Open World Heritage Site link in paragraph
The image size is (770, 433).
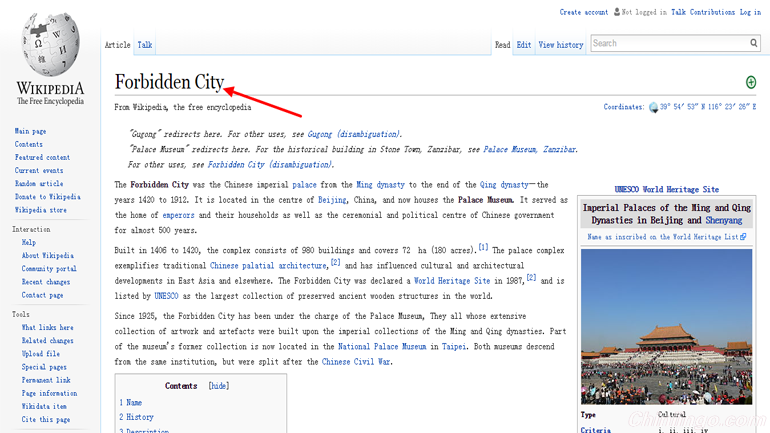[x=452, y=281]
